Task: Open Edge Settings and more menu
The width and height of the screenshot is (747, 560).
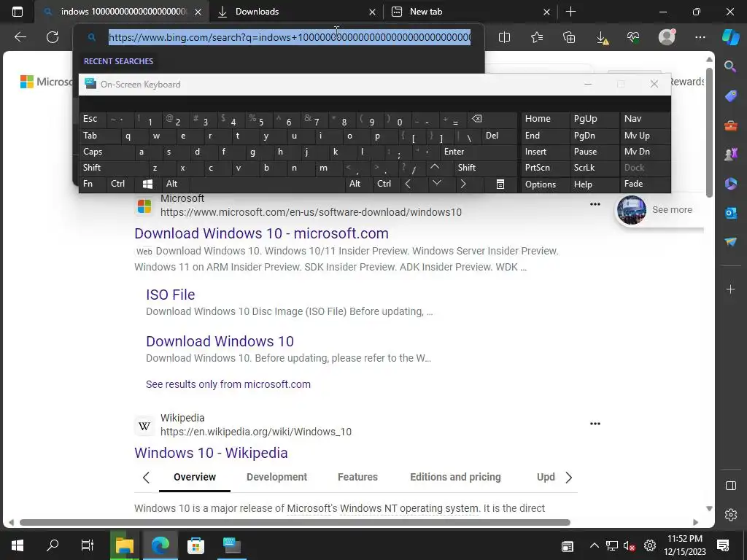Action: (x=700, y=37)
